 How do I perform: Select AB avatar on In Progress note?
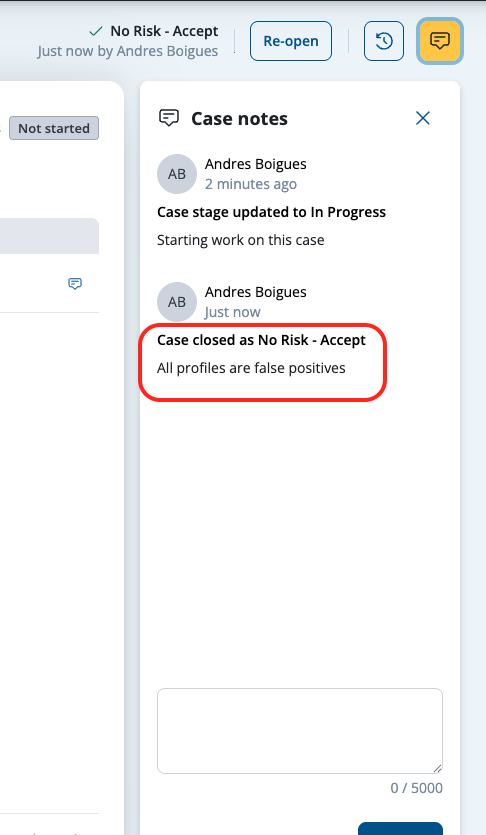pyautogui.click(x=177, y=174)
